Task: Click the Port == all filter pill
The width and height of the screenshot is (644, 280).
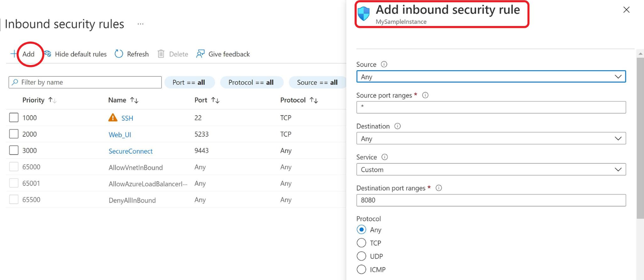Action: (189, 83)
